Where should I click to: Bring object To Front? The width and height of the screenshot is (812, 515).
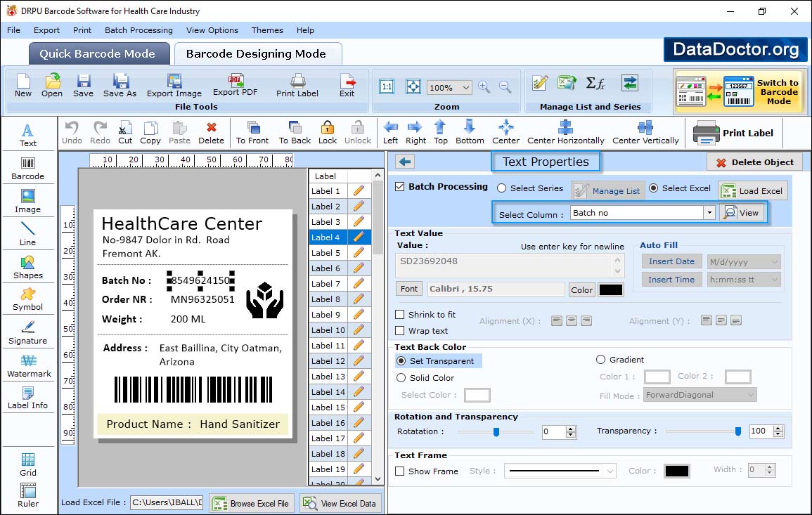252,133
